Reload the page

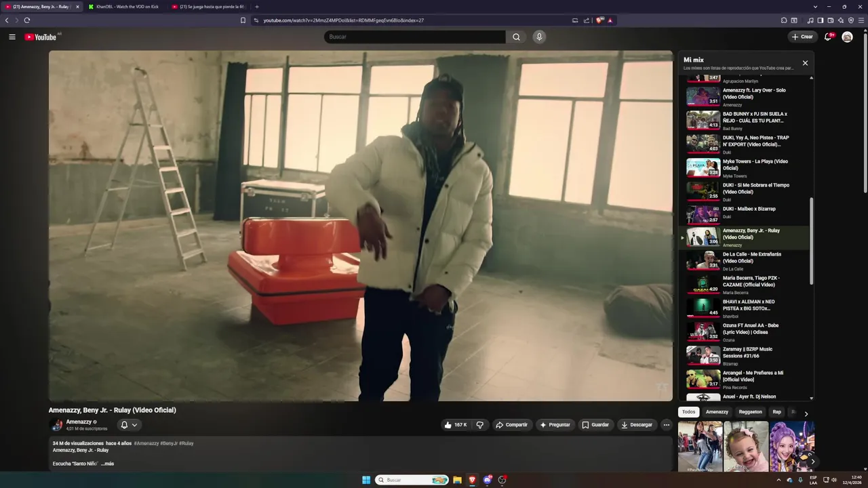click(x=27, y=20)
